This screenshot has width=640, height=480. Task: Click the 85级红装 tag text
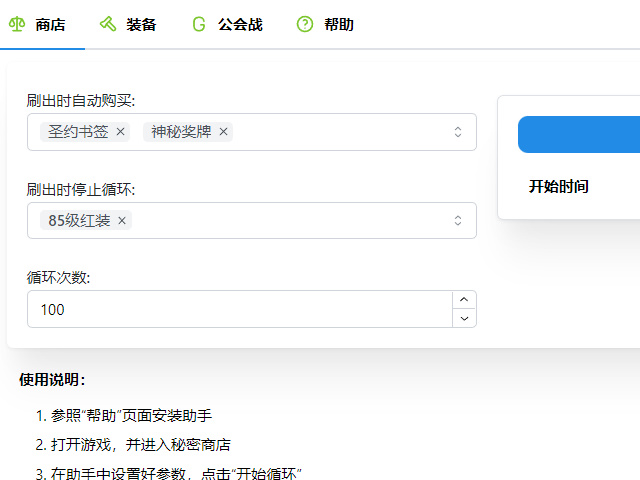[79, 221]
